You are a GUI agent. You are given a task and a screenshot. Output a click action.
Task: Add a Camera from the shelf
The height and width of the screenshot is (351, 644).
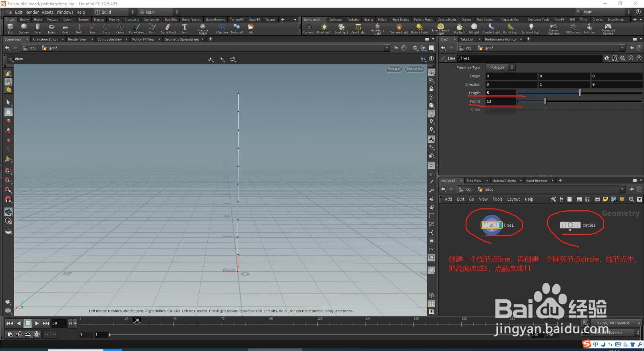308,29
